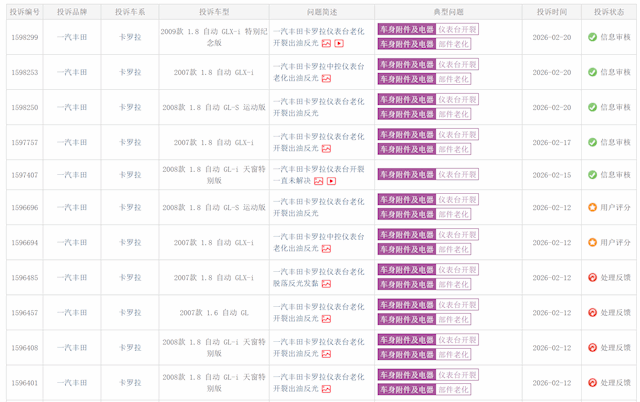This screenshot has width=640, height=402.
Task: Open 卡罗拉 series link in row 1597757
Action: (x=130, y=142)
